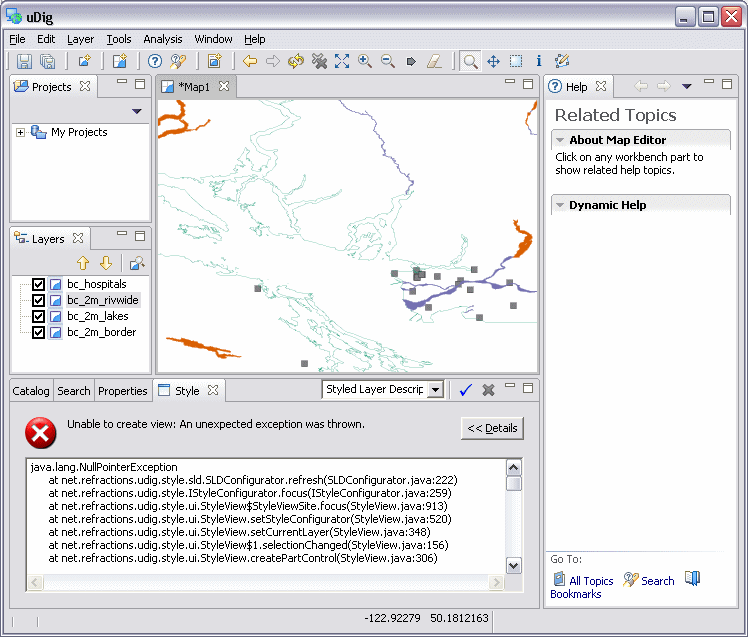Toggle bc_hospitals layer visibility checkbox
Image resolution: width=748 pixels, height=637 pixels.
pyautogui.click(x=39, y=284)
